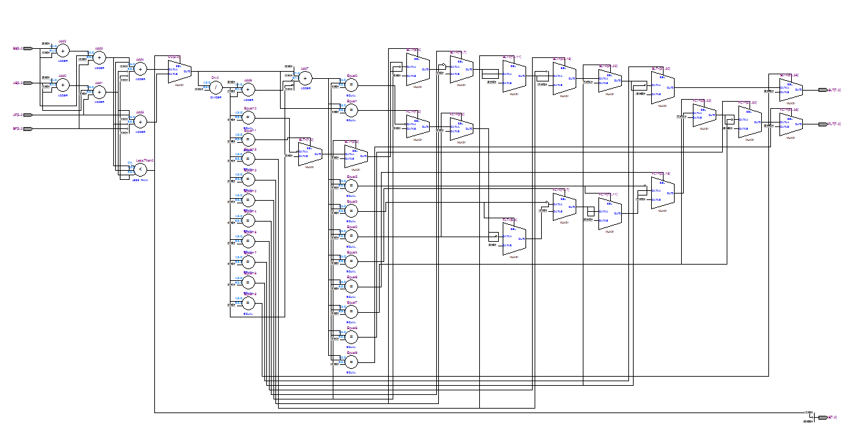Select the Add0 adder node
Viewport: 868px width, 434px height.
pos(63,85)
